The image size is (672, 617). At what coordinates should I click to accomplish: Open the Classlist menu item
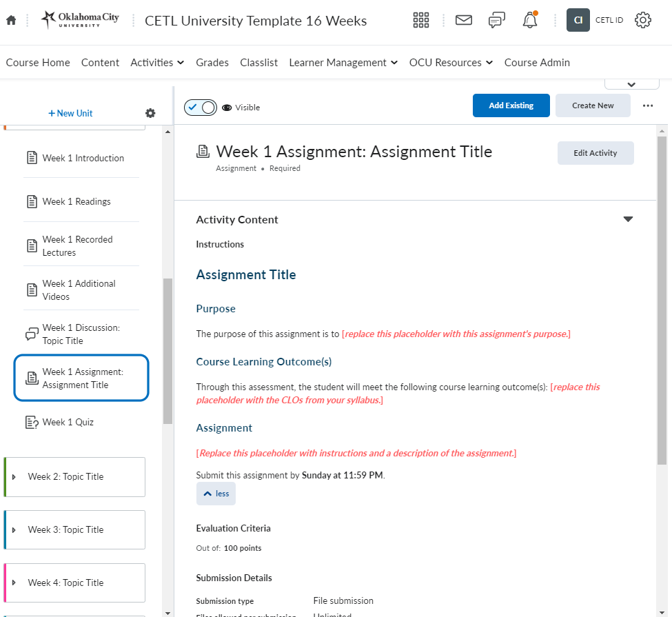pos(258,63)
